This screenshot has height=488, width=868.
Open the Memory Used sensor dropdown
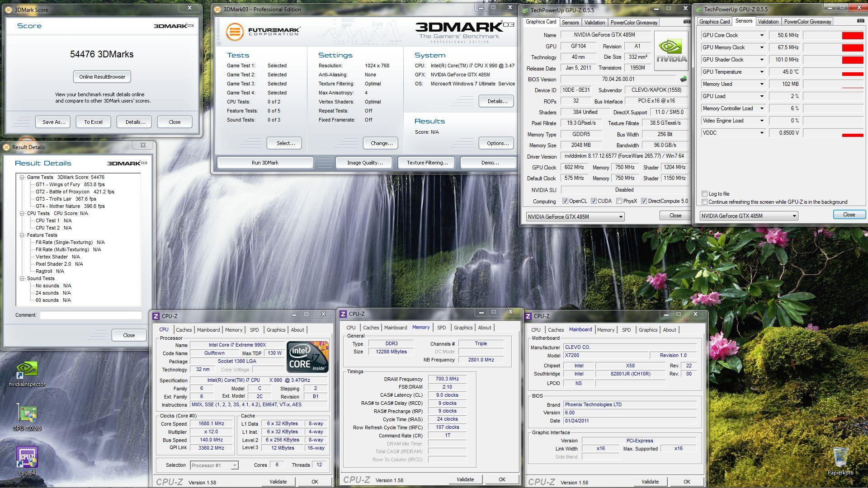point(761,84)
